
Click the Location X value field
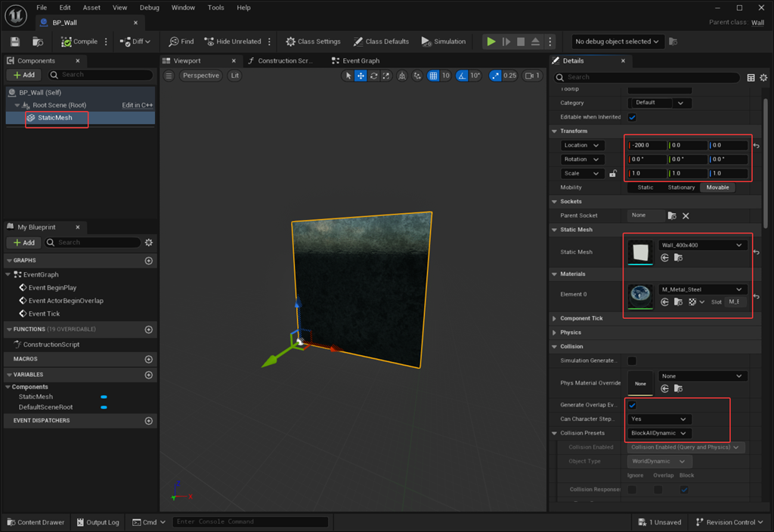click(647, 145)
